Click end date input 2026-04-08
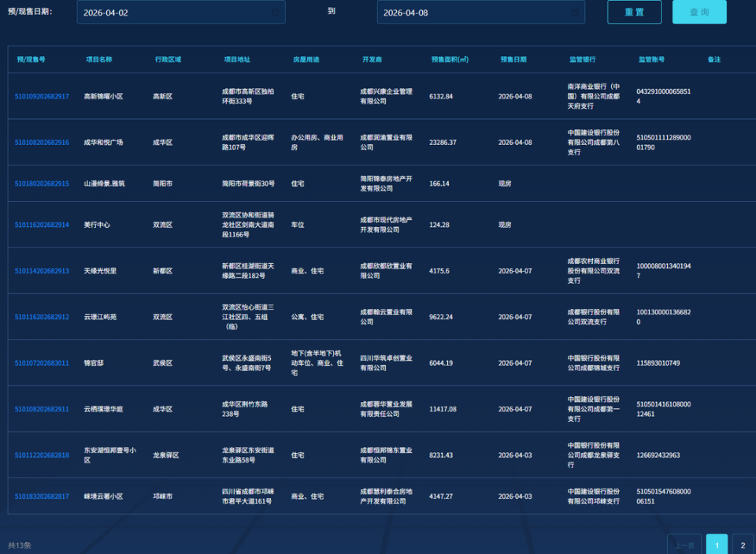This screenshot has height=554, width=756. (x=480, y=12)
